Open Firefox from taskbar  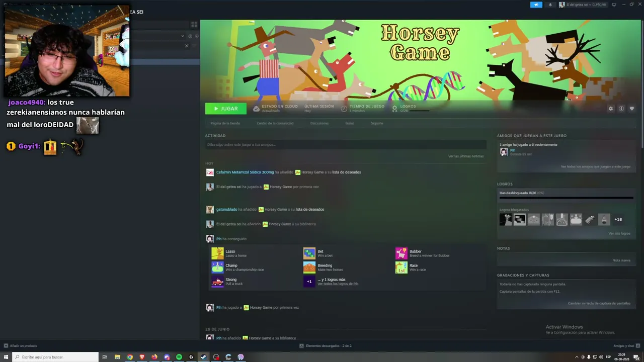154,357
